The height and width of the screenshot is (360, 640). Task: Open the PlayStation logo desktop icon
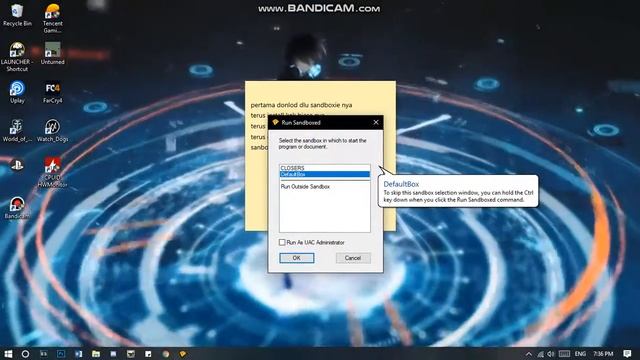[x=17, y=165]
